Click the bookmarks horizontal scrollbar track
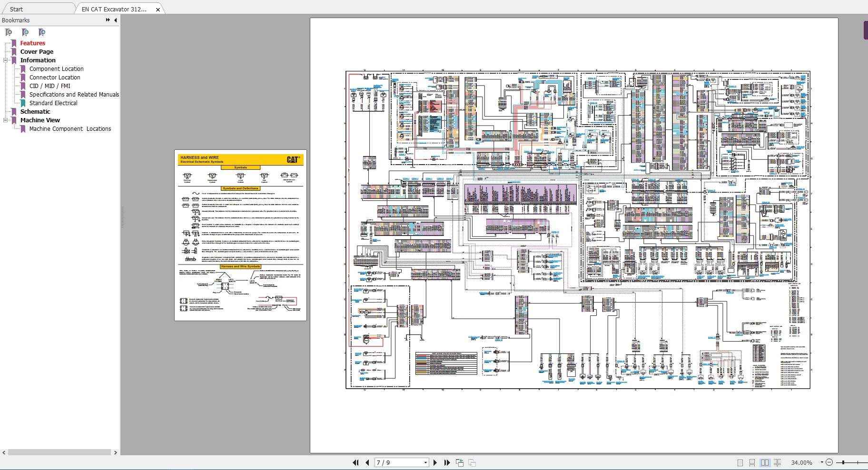The image size is (868, 470). 59,452
